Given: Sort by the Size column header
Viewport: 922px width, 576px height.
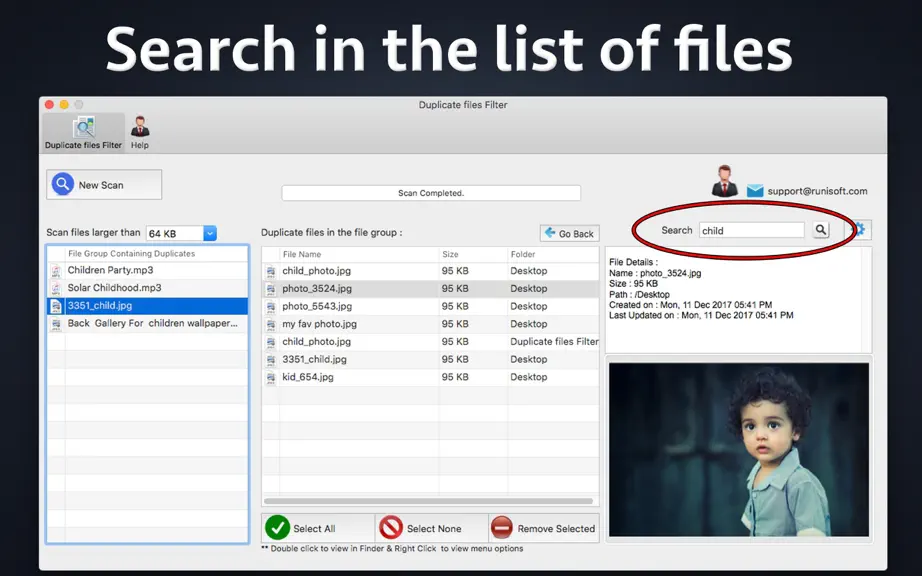Looking at the screenshot, I should tap(473, 254).
